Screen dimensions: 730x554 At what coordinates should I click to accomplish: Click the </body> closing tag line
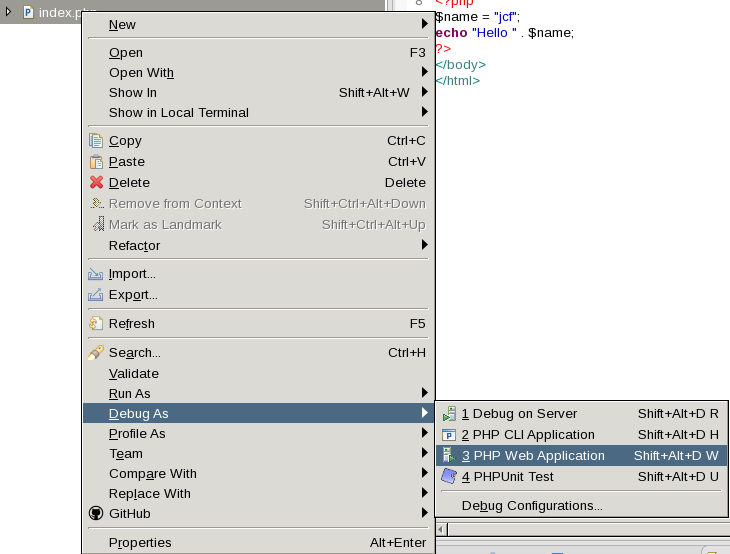[x=460, y=64]
